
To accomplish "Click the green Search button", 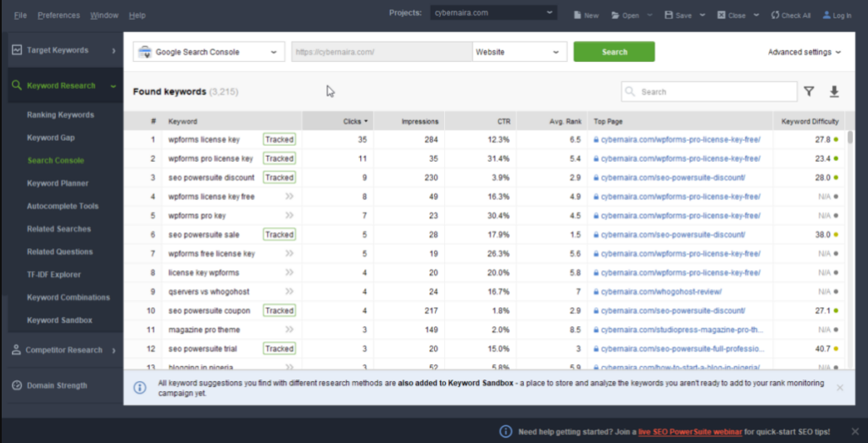I will click(614, 52).
